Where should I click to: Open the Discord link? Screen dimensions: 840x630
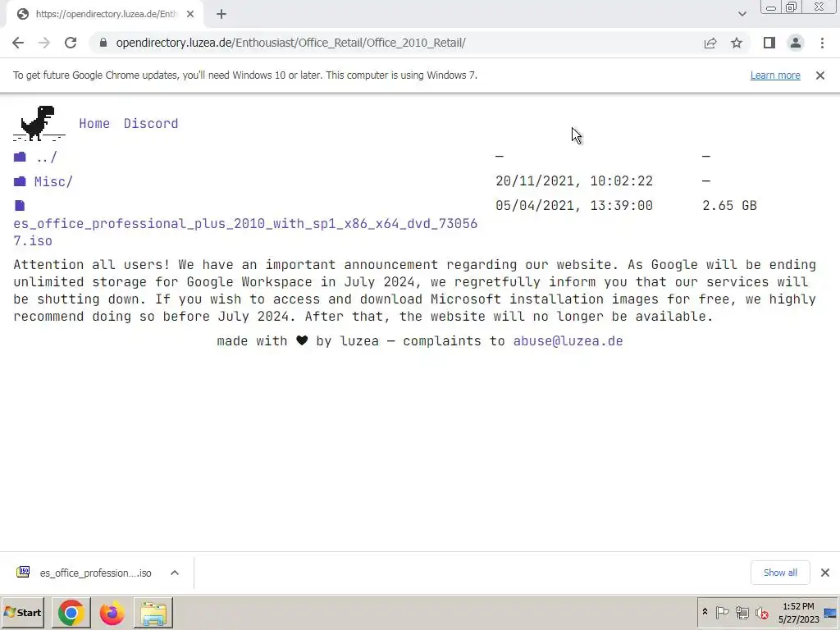pyautogui.click(x=151, y=124)
